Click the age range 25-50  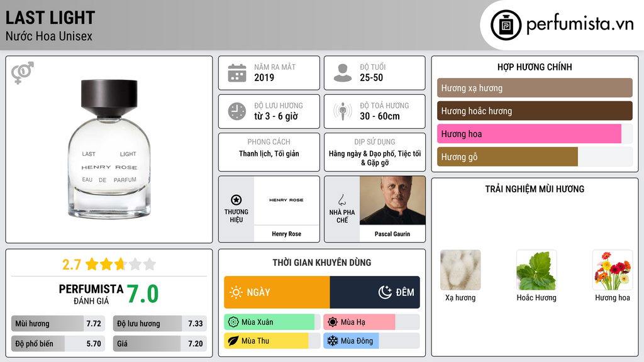[x=371, y=77]
